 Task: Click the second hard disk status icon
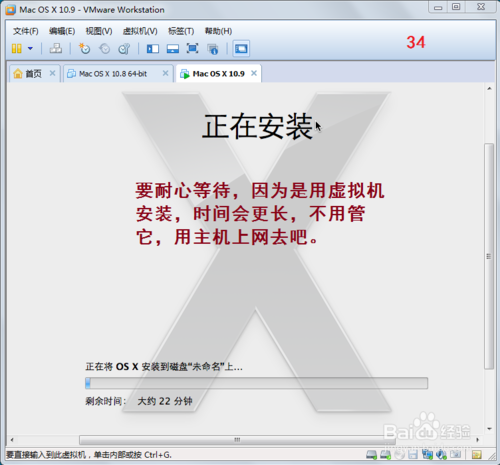point(385,454)
